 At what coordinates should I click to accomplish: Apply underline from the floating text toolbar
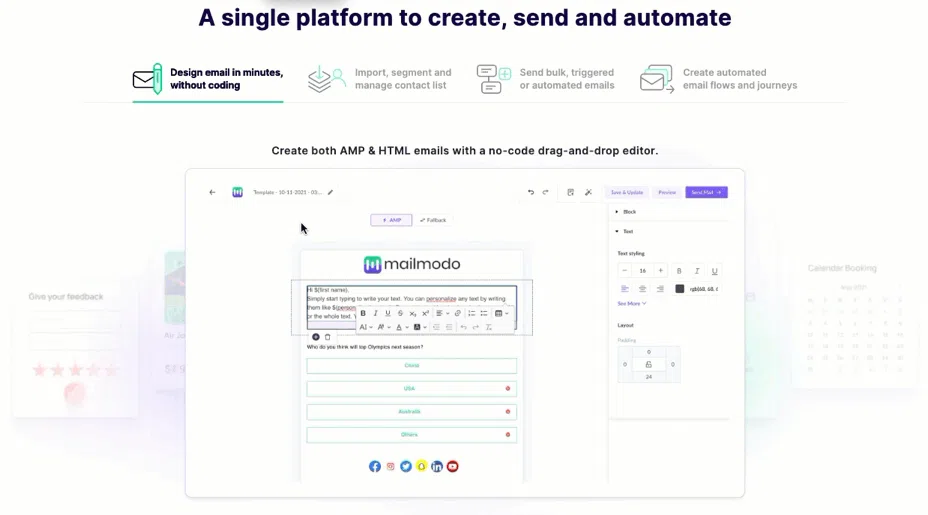388,314
